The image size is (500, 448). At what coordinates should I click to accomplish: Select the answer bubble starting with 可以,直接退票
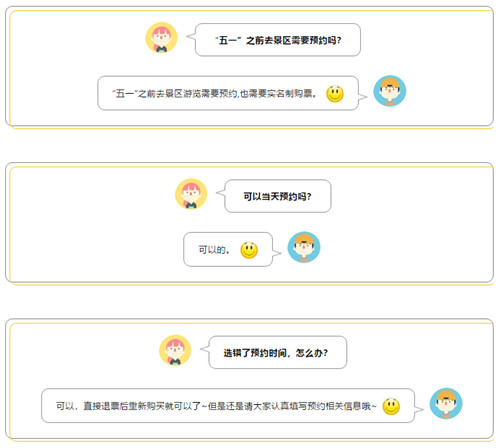[x=228, y=406]
